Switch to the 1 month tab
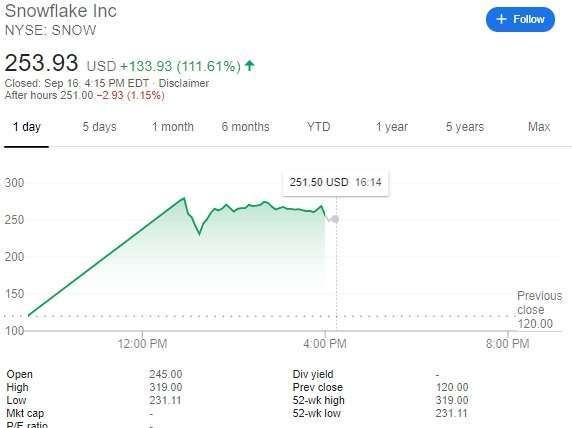 [x=173, y=127]
